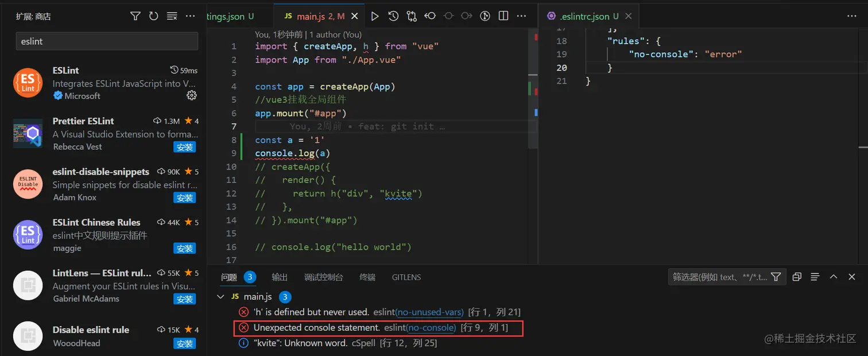This screenshot has width=868, height=356.
Task: Install Disable eslint rule extension
Action: click(x=185, y=343)
